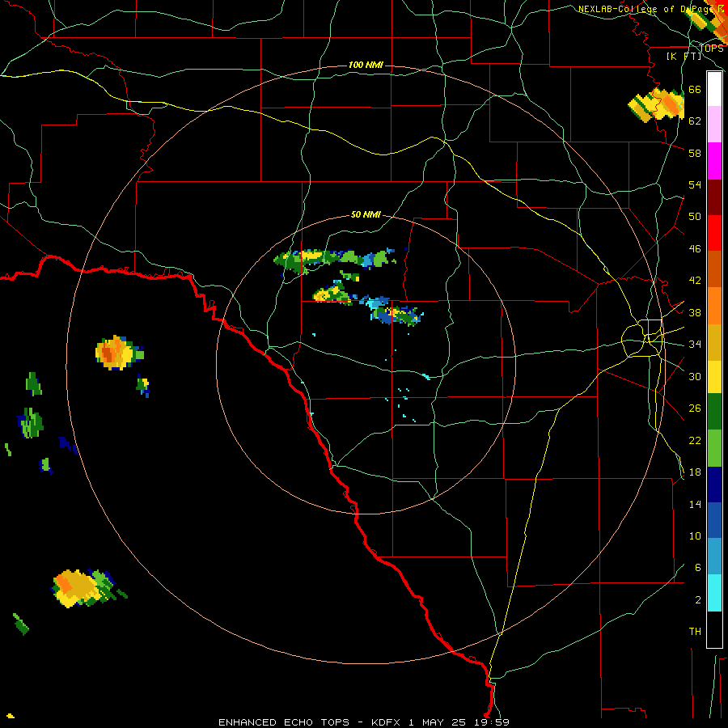Click the "100 NMI" range ring label
Image resolution: width=728 pixels, height=728 pixels.
pyautogui.click(x=366, y=65)
